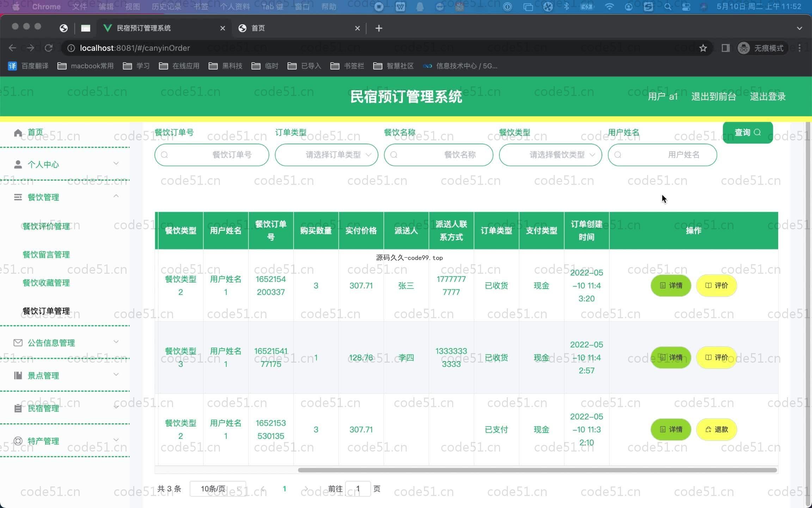Open macOS Wi-Fi status icon
The width and height of the screenshot is (812, 508).
pyautogui.click(x=609, y=7)
